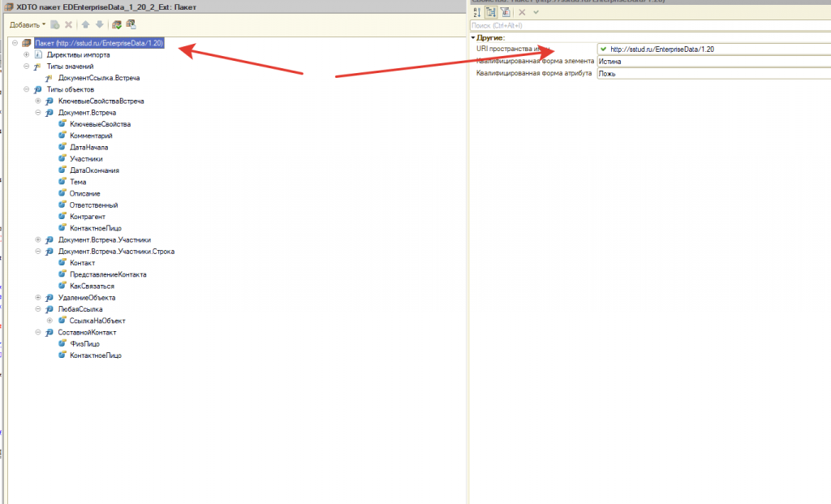Screen dimensions: 831x504
Task: Click the XDTO пакет window title icon
Action: click(x=8, y=6)
